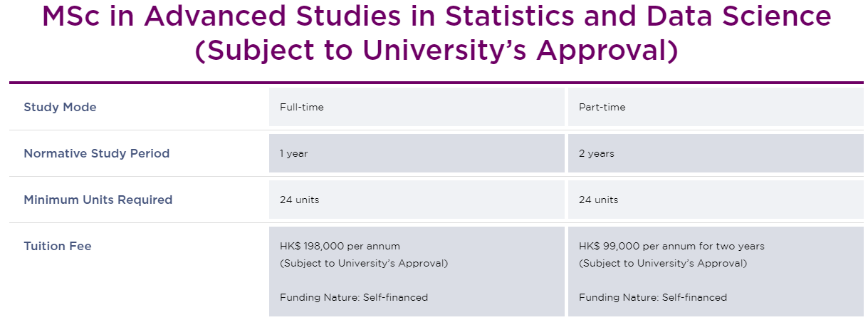The image size is (868, 320).
Task: Click HK$ 198,000 per annum text
Action: tap(345, 246)
